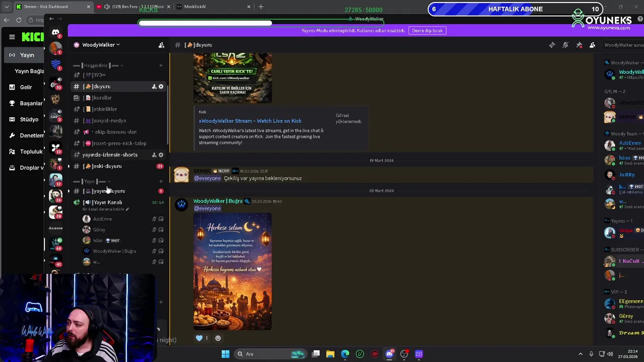Open Windows Start menu

[225, 354]
